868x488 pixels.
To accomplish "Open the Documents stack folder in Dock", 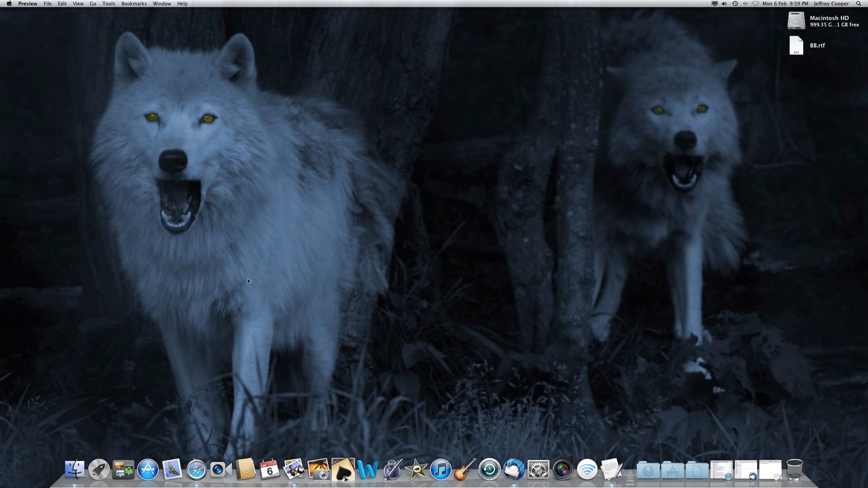I will click(697, 470).
